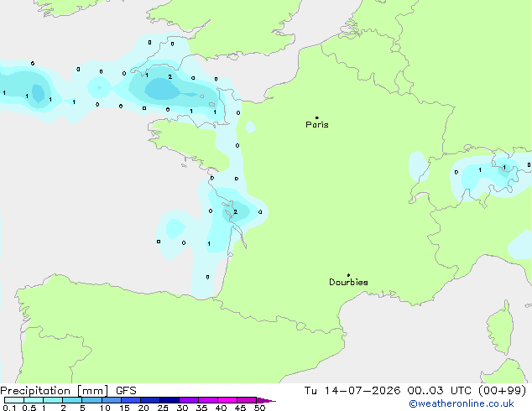Click the '10' legend scale label
This screenshot has height=411, width=532.
coord(105,408)
